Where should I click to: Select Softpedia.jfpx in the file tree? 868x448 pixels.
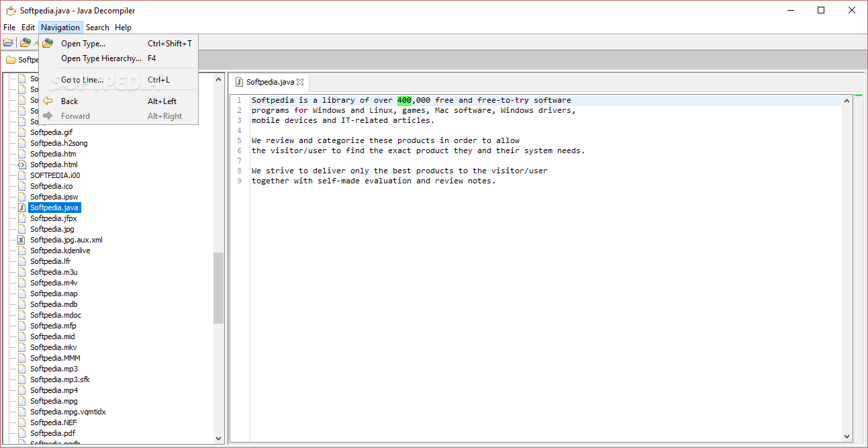(53, 218)
